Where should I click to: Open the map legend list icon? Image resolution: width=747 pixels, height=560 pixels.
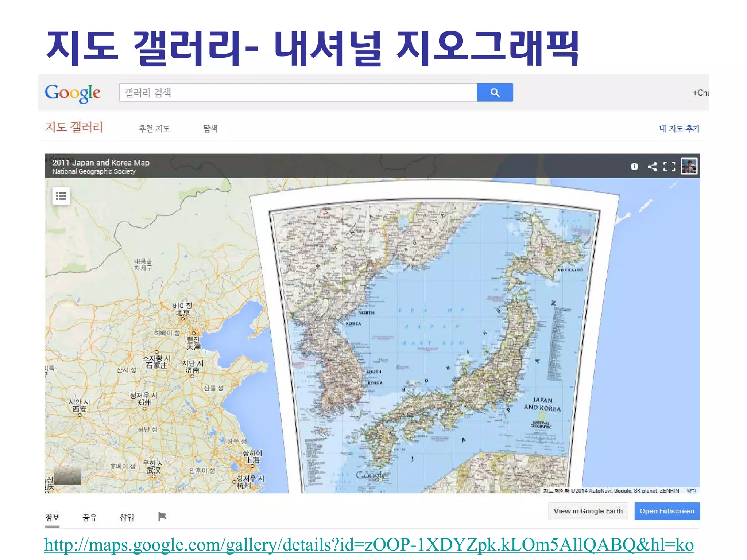click(x=61, y=197)
